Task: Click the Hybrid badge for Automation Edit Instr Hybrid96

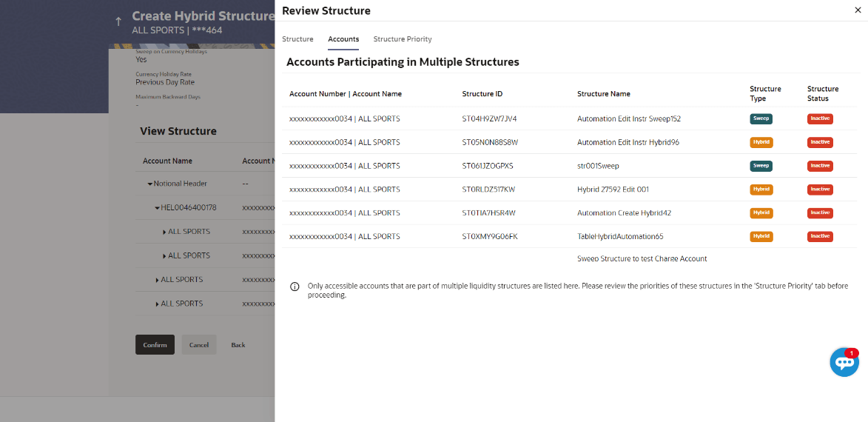Action: tap(761, 142)
